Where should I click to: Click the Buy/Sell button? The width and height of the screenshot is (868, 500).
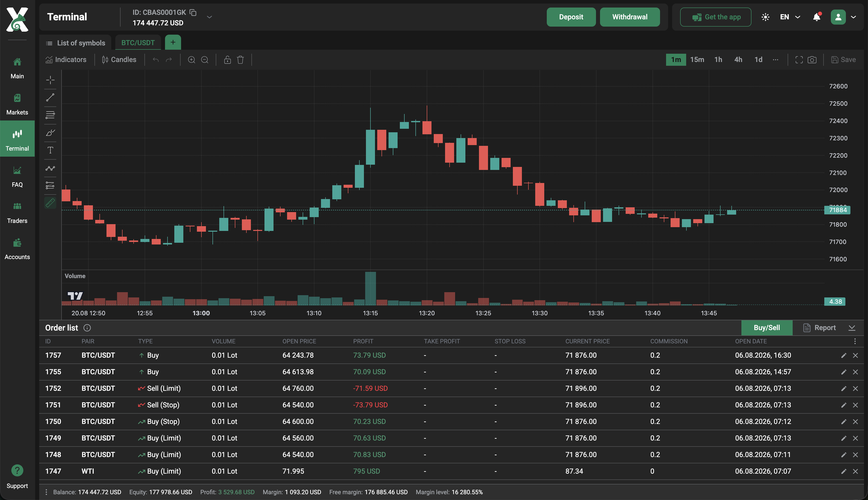tap(767, 328)
